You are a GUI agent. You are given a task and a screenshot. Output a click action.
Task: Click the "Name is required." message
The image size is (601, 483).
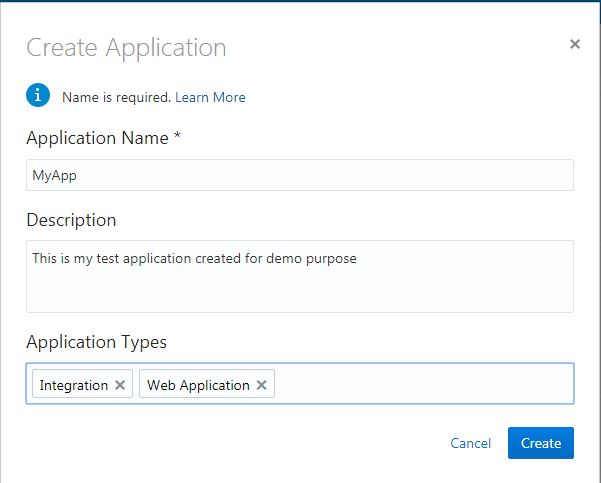pos(116,97)
